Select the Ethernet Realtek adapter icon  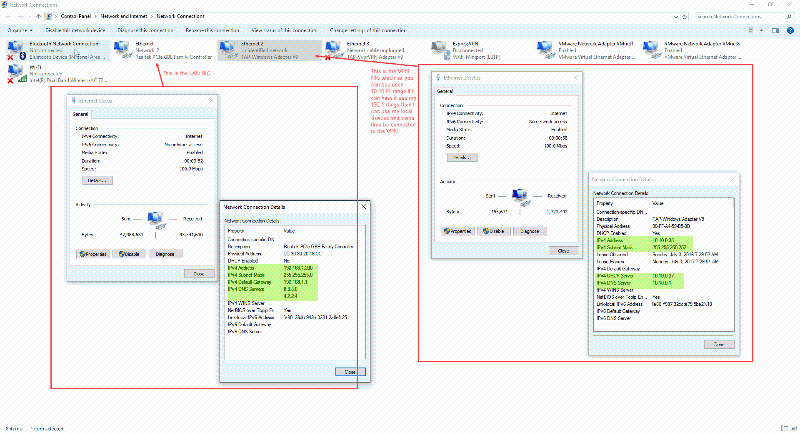tap(122, 49)
